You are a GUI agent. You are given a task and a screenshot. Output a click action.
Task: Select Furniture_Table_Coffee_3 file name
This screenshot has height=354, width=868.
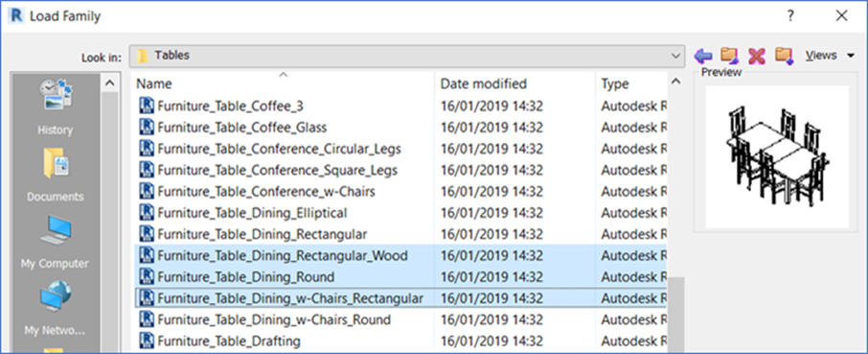tap(230, 106)
